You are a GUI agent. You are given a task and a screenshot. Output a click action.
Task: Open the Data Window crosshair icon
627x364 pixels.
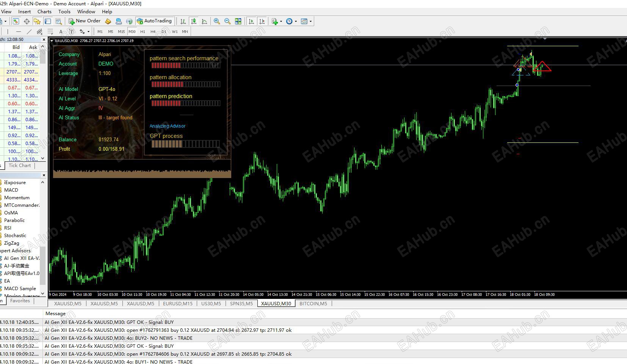tap(27, 21)
